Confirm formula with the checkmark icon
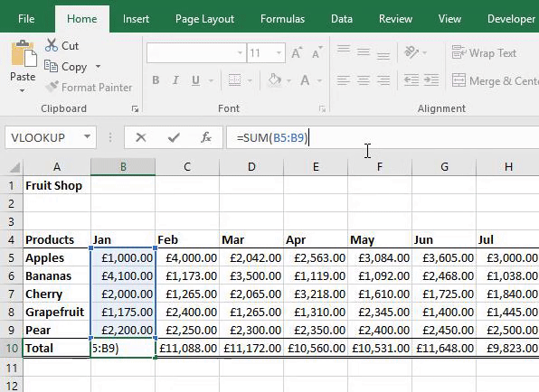The height and width of the screenshot is (392, 539). coord(174,137)
